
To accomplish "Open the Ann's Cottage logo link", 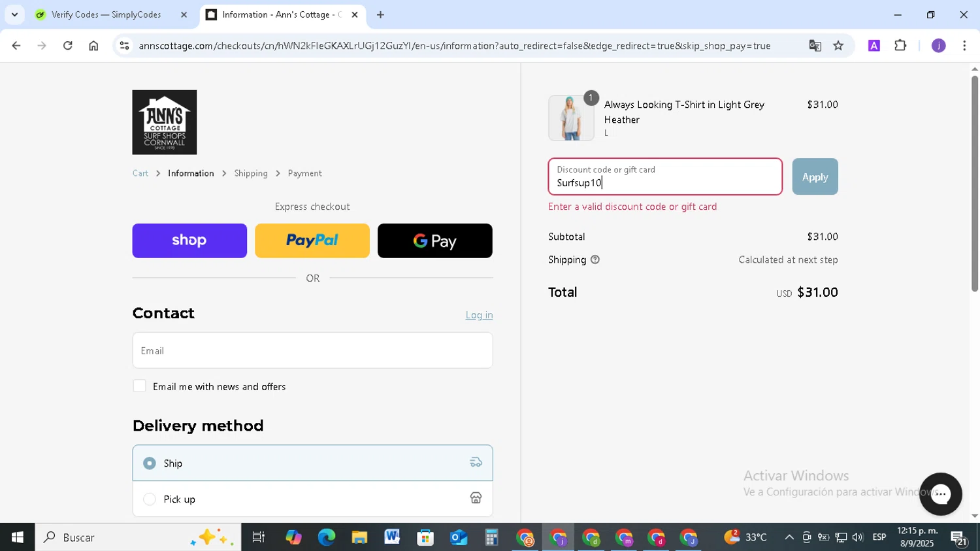I will tap(165, 122).
